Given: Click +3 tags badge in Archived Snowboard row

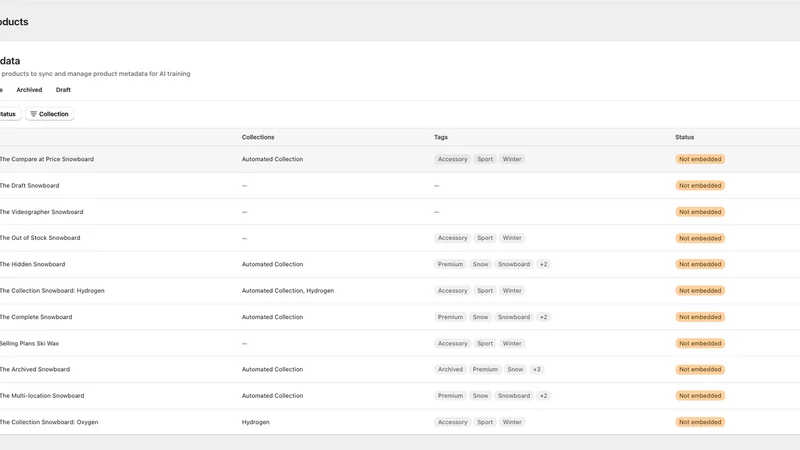Looking at the screenshot, I should (x=536, y=369).
